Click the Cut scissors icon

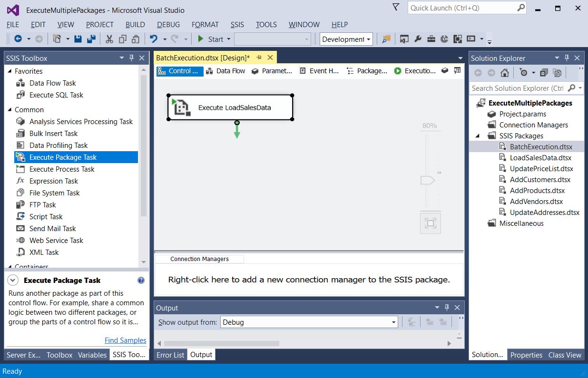[109, 39]
